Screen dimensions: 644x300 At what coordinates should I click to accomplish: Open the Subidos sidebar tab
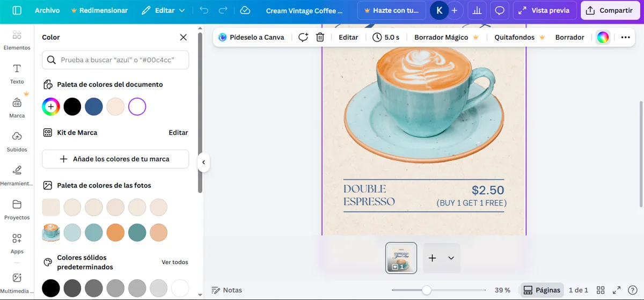[x=17, y=142]
